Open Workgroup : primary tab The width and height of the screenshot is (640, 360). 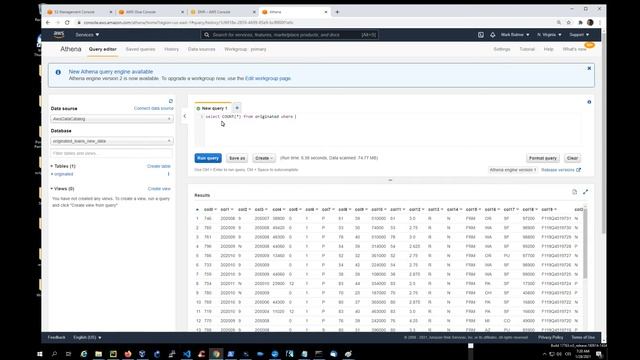point(245,49)
